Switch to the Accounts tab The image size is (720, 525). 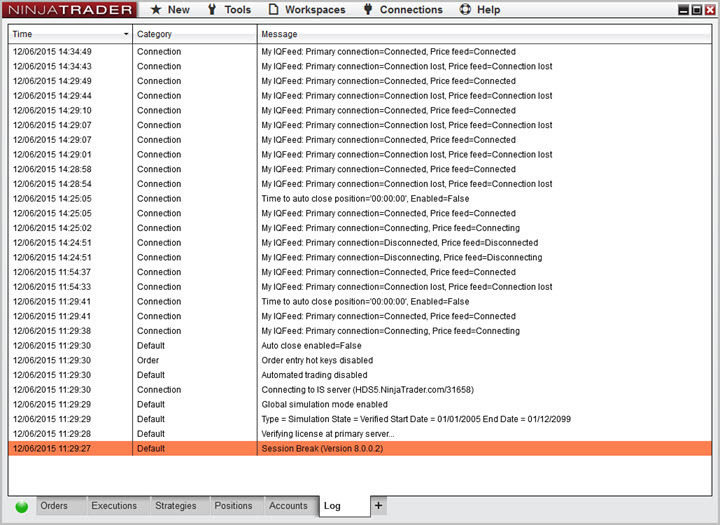292,506
